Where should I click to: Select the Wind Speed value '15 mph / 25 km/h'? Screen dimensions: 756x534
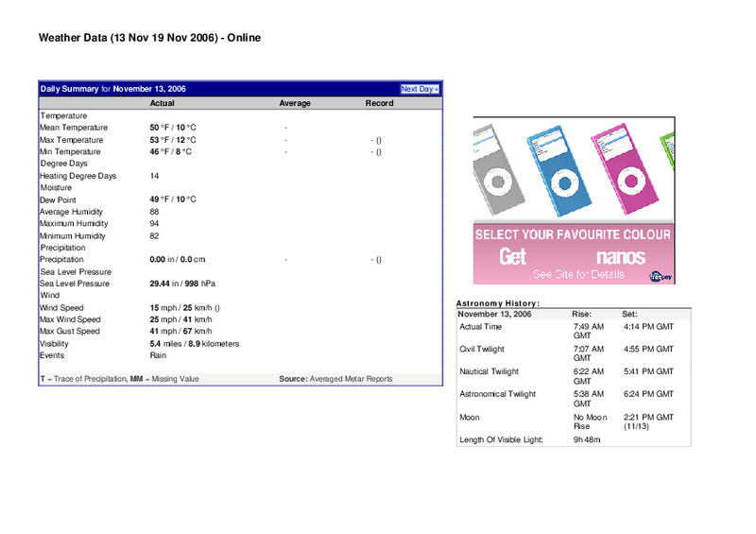[180, 308]
